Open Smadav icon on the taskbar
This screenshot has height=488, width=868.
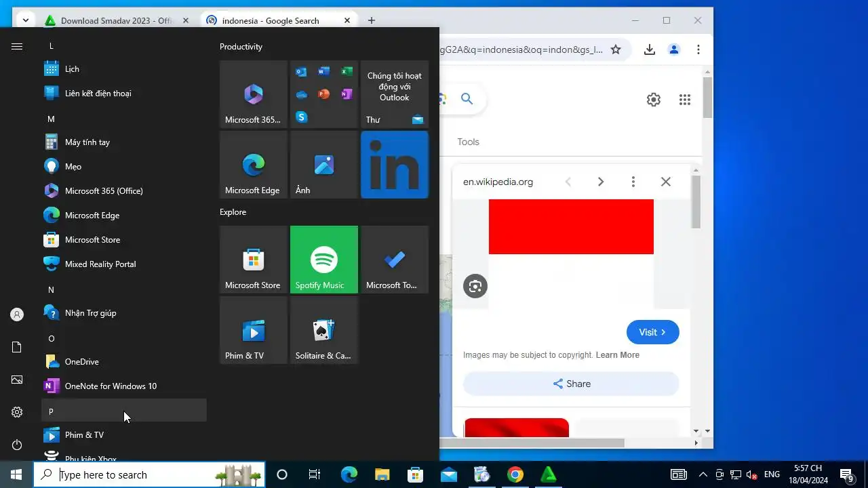coord(549,474)
